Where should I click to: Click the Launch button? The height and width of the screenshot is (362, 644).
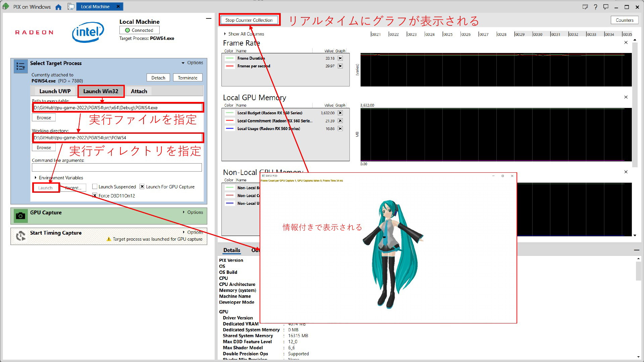click(45, 188)
